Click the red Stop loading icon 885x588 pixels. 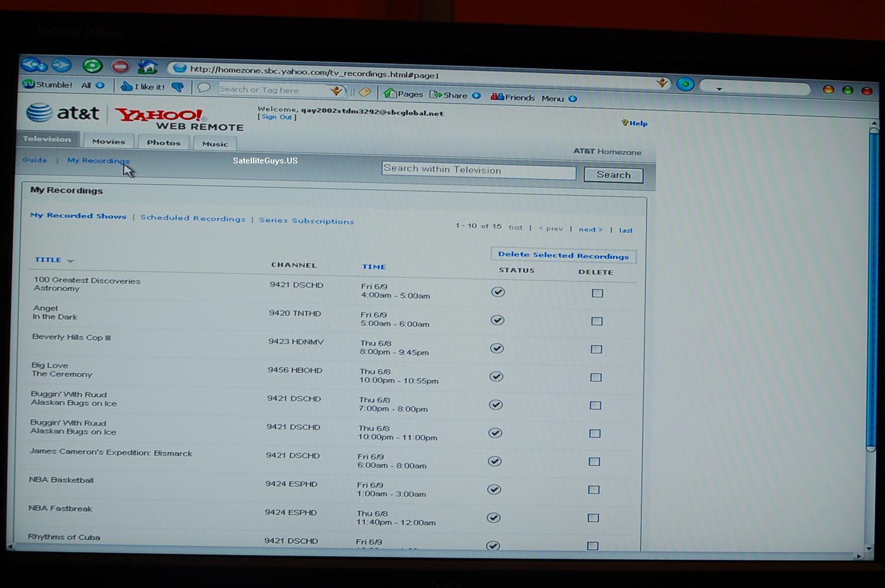tap(120, 66)
